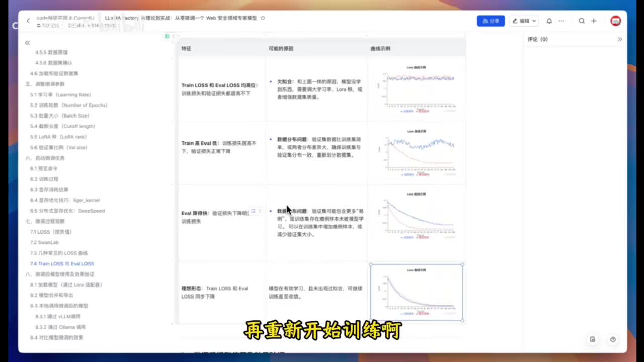Open 8.3.1 通过 vLLM 调用
This screenshot has height=362, width=644.
pyautogui.click(x=58, y=316)
